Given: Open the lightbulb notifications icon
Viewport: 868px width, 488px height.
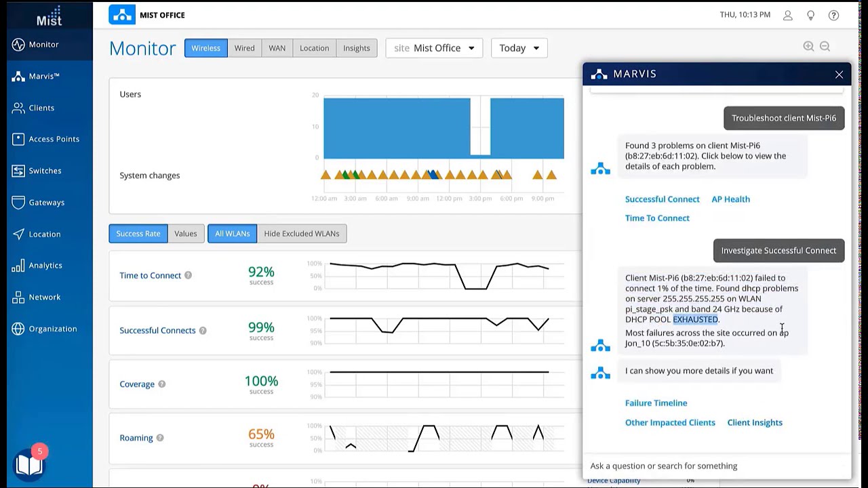Looking at the screenshot, I should click(810, 15).
